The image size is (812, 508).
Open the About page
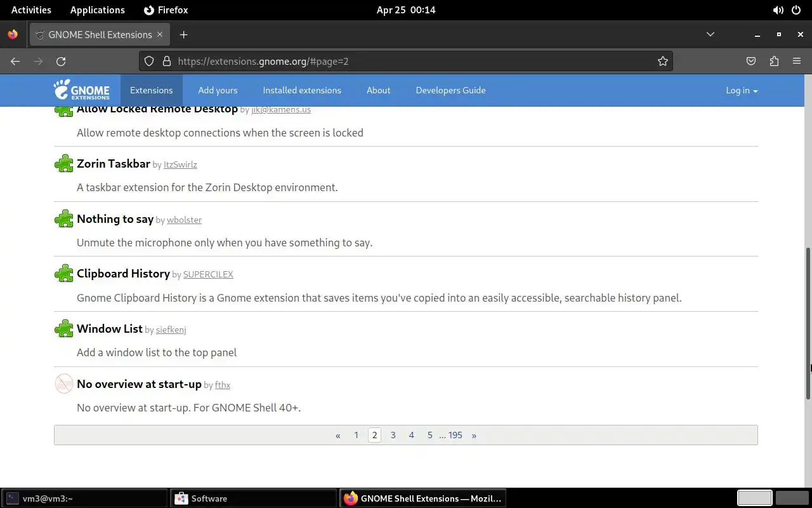coord(378,90)
